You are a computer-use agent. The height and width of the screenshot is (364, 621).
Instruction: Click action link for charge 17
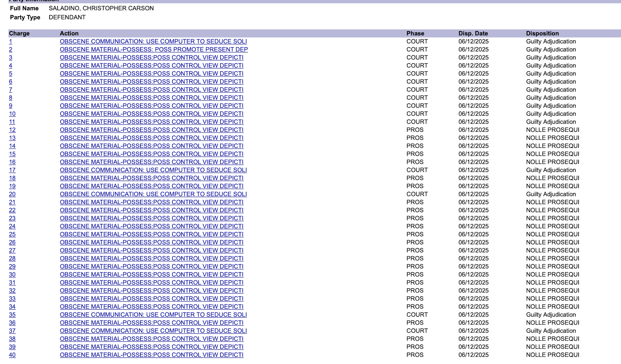coord(153,170)
